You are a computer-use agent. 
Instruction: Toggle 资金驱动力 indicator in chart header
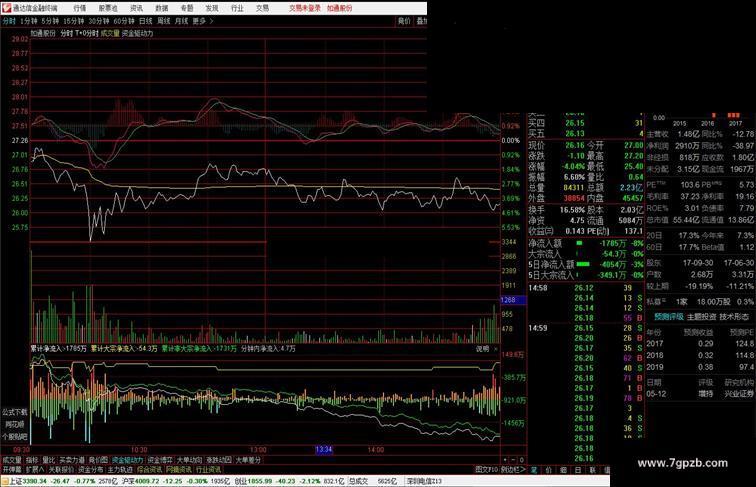pyautogui.click(x=137, y=33)
